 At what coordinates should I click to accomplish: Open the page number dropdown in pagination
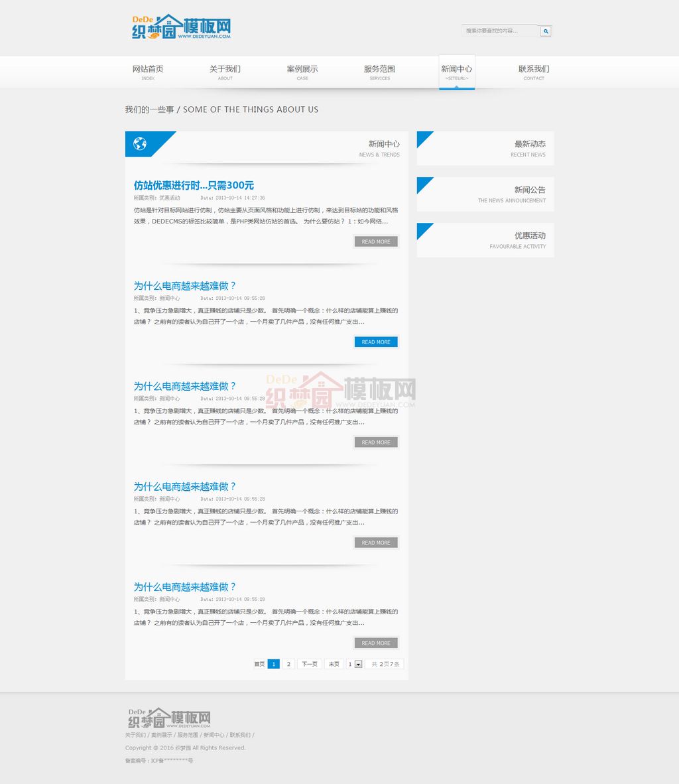[358, 664]
